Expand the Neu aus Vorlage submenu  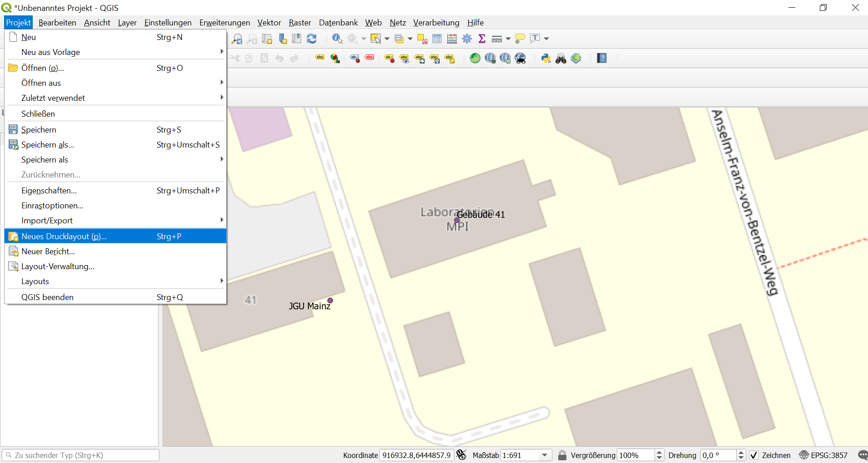(x=115, y=52)
